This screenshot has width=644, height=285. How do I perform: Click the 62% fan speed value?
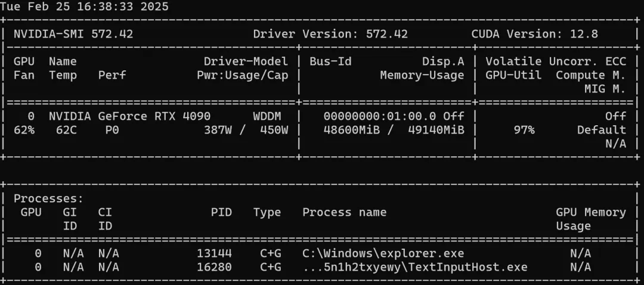(24, 129)
